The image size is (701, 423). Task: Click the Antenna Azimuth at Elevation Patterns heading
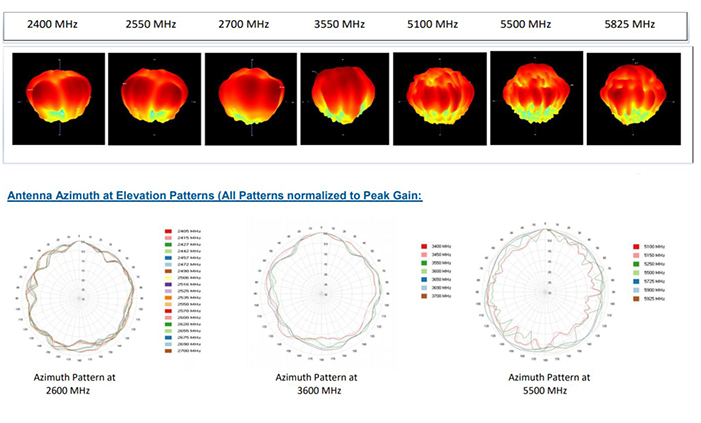point(215,196)
